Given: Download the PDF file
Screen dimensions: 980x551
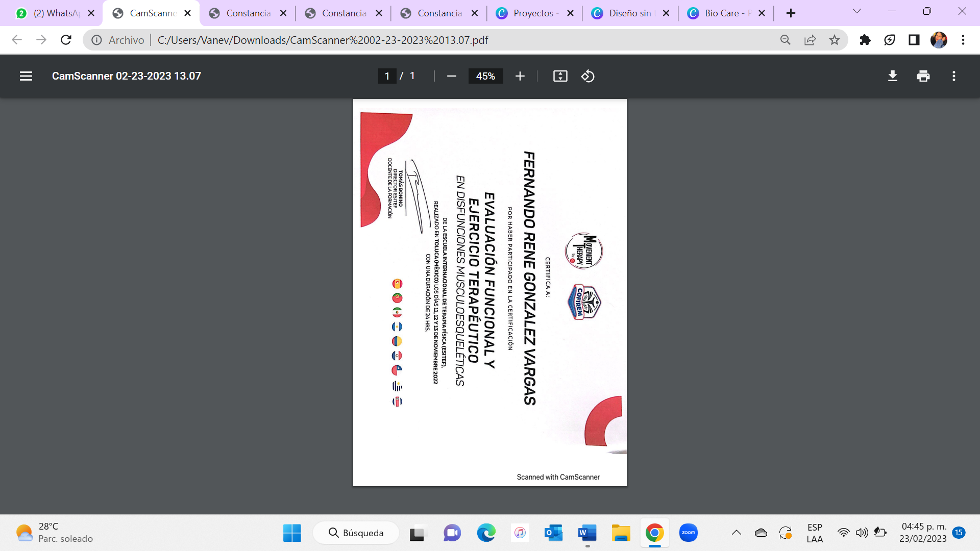Looking at the screenshot, I should coord(892,76).
